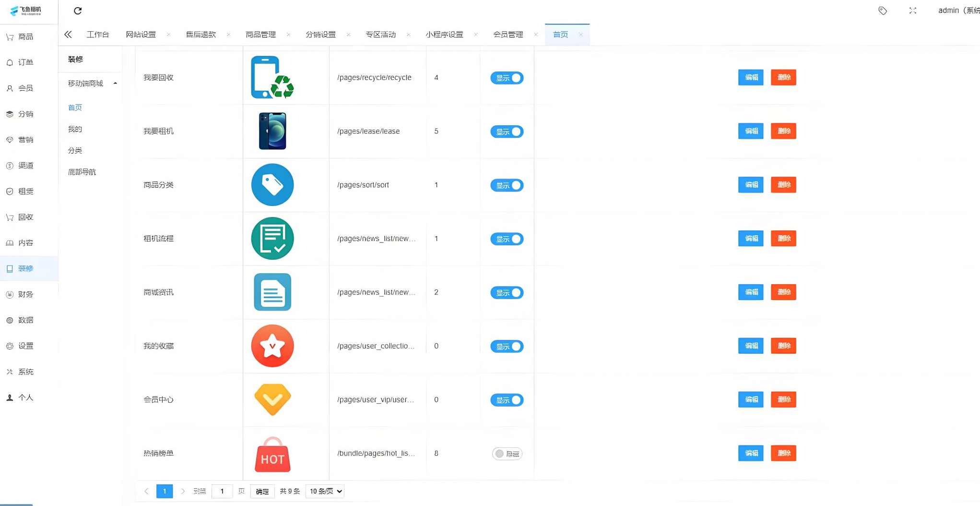
Task: Open the 商品 sidebar menu
Action: click(21, 36)
